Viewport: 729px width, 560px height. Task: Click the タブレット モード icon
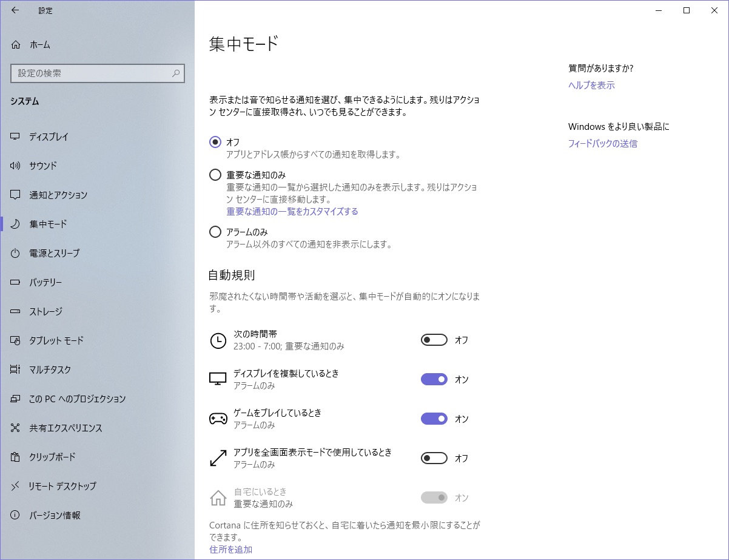click(16, 340)
